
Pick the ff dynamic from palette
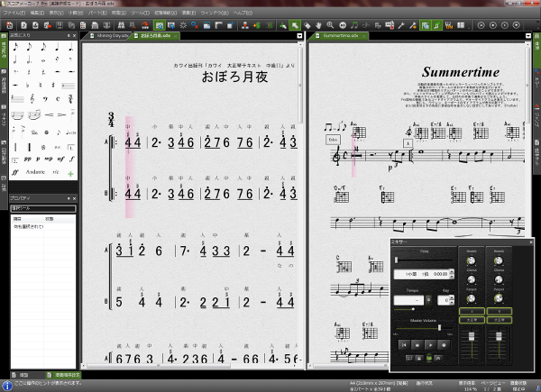coord(14,172)
